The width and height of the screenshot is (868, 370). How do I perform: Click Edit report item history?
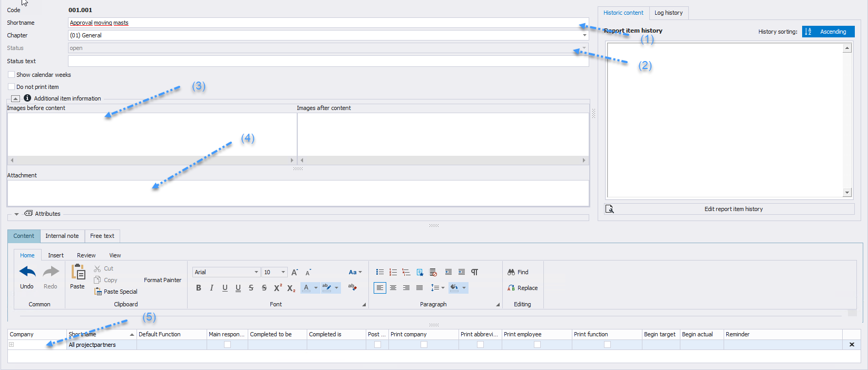click(x=729, y=209)
